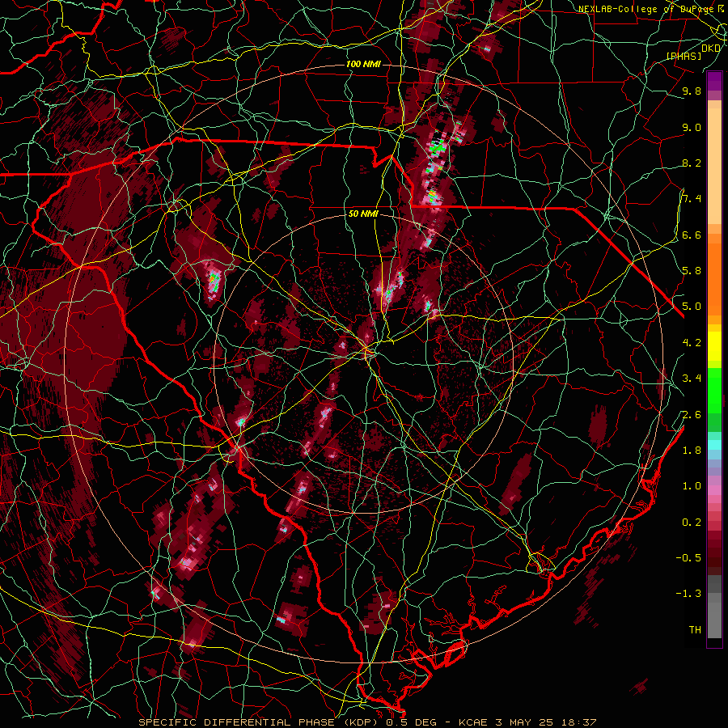728x728 pixels.
Task: Click the 5.8 value on color scale
Action: pyautogui.click(x=692, y=271)
